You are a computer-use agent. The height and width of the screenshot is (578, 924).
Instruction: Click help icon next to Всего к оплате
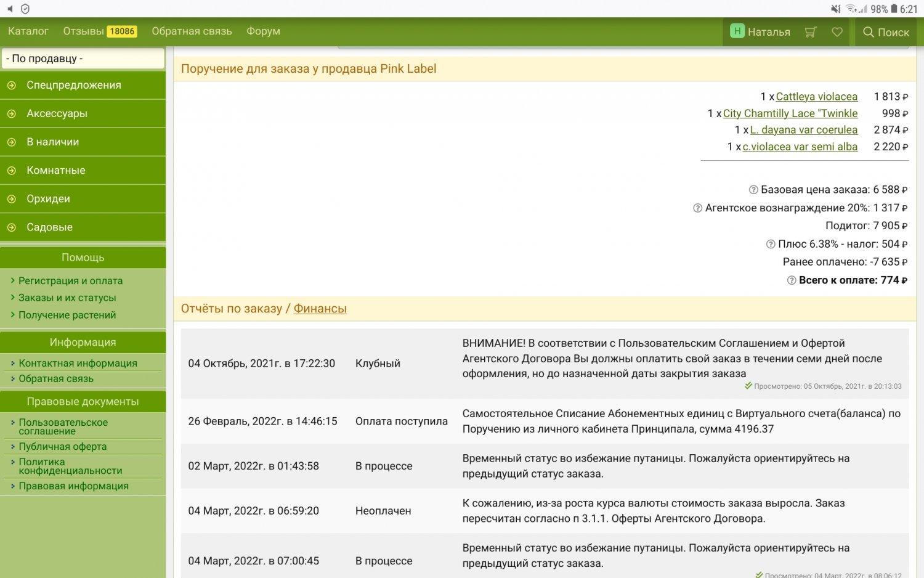pos(792,280)
